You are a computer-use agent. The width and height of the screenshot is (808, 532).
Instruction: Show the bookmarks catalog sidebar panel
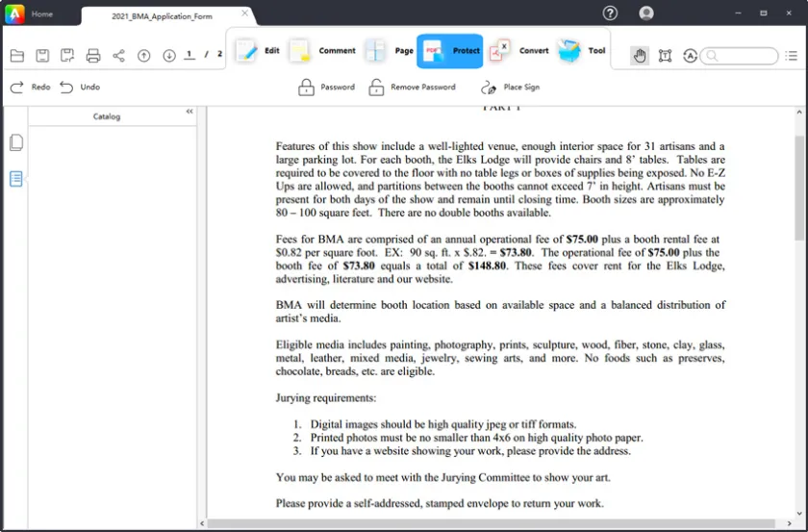click(16, 179)
